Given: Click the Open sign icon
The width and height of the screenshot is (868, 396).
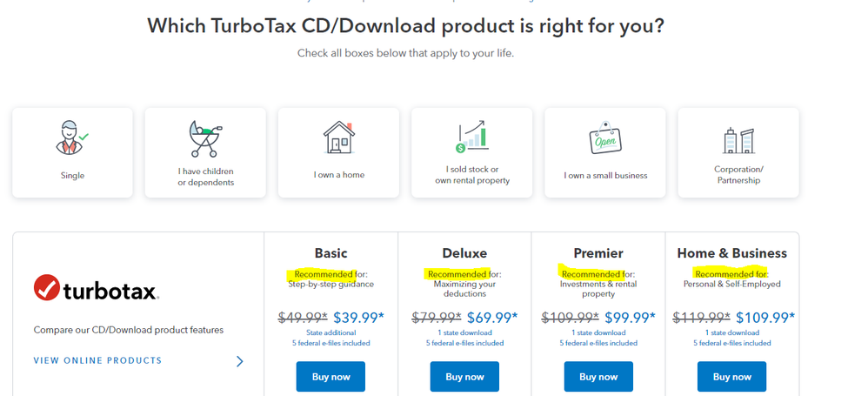Looking at the screenshot, I should pos(605,138).
